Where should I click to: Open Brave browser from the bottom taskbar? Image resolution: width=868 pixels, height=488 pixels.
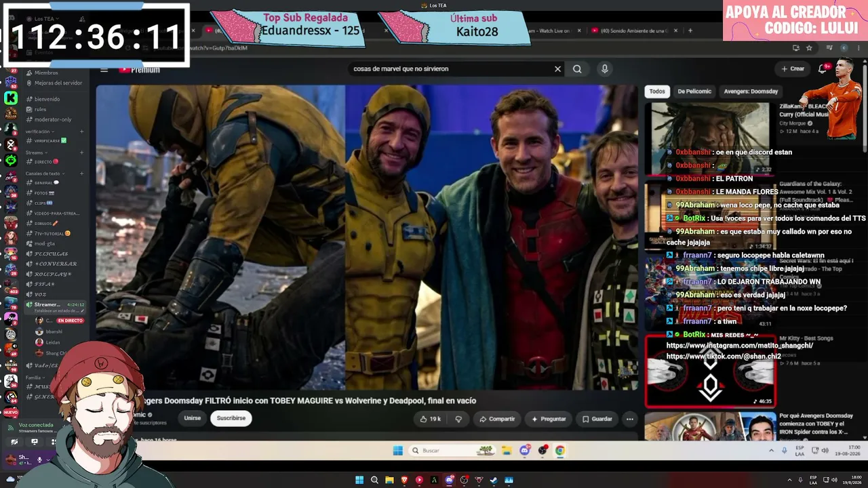coord(404,481)
